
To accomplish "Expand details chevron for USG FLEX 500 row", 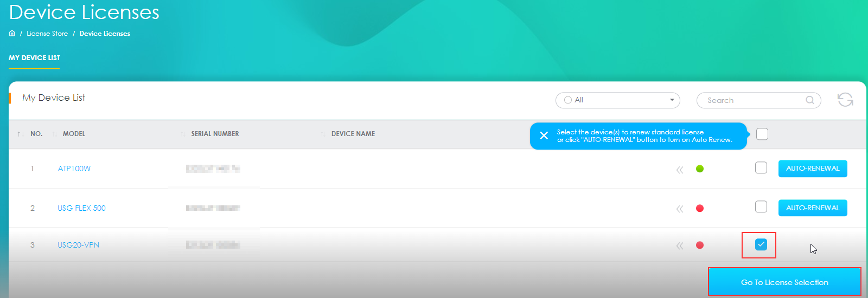I will (679, 209).
